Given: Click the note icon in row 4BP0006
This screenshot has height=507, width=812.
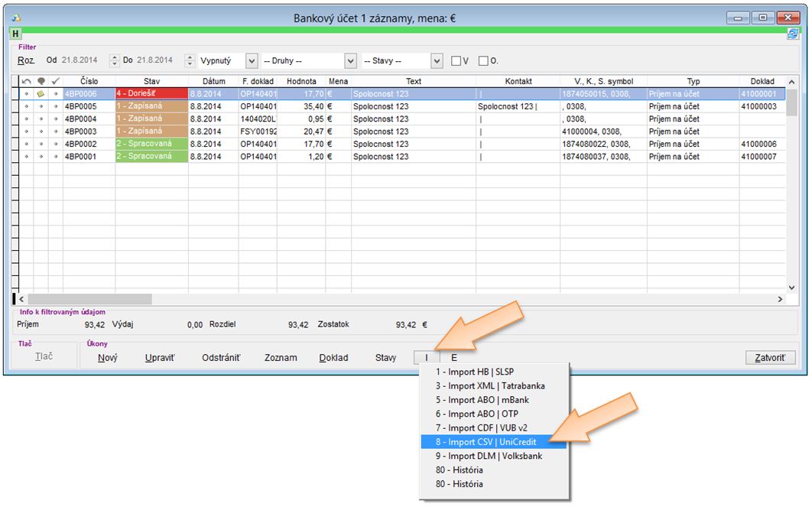Looking at the screenshot, I should [x=41, y=94].
